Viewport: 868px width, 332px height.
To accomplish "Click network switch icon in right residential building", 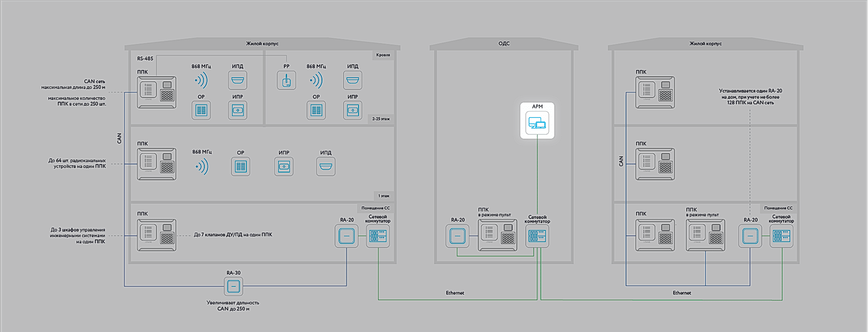I will [x=781, y=236].
